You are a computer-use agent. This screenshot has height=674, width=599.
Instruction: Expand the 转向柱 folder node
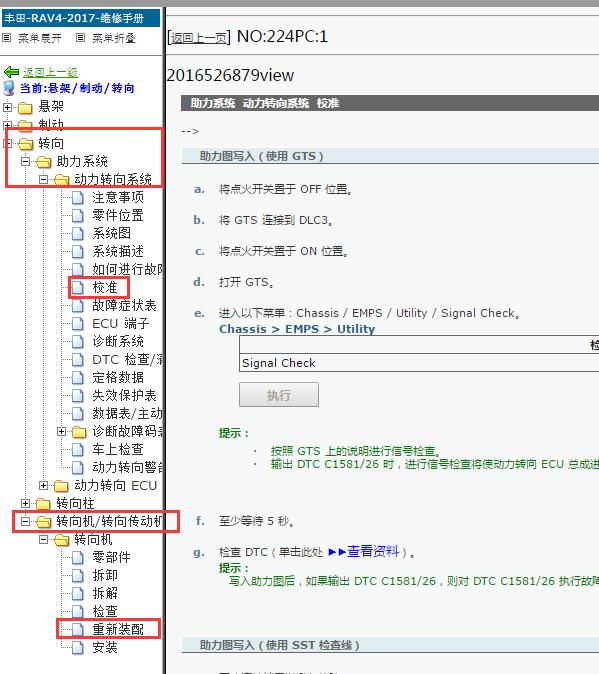(x=25, y=503)
